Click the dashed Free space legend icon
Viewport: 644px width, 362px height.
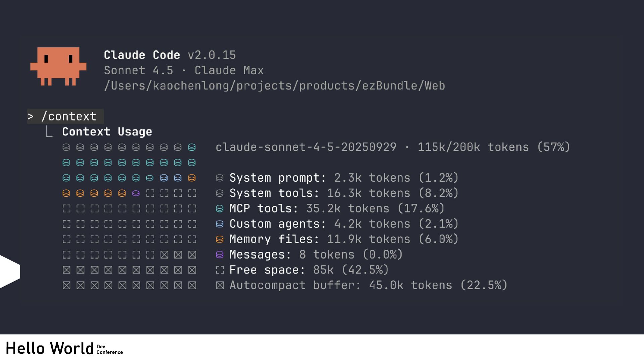coord(220,270)
